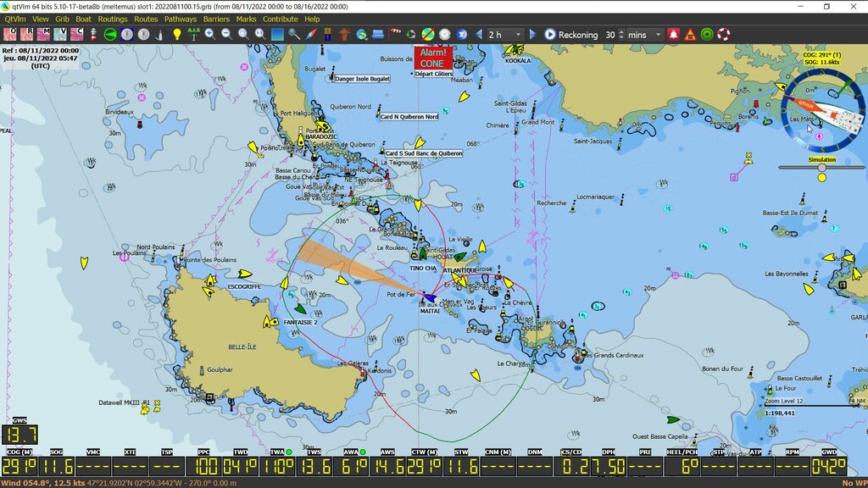868x488 pixels.
Task: Open the Boat menu
Action: pos(84,19)
